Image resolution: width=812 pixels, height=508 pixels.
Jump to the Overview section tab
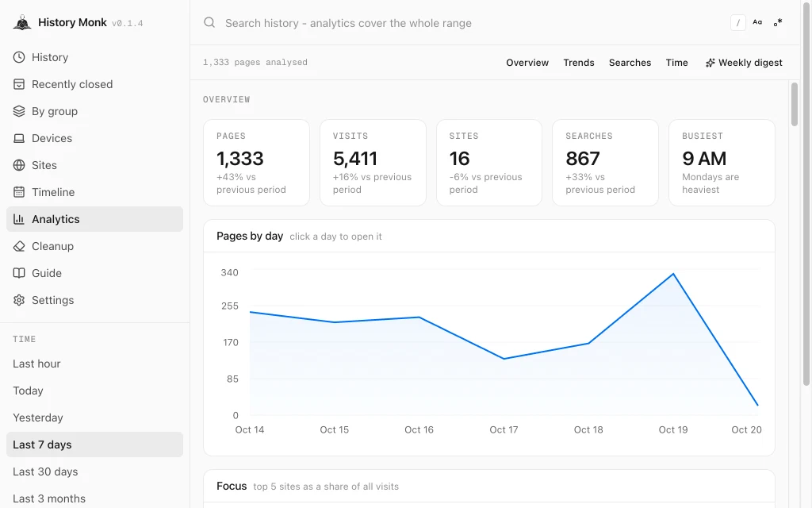click(527, 63)
